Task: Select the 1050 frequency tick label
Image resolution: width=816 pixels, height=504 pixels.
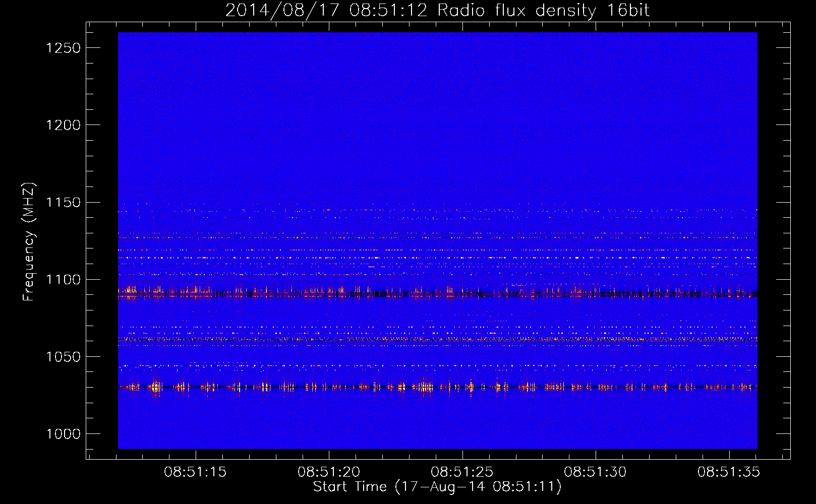Action: tap(63, 357)
